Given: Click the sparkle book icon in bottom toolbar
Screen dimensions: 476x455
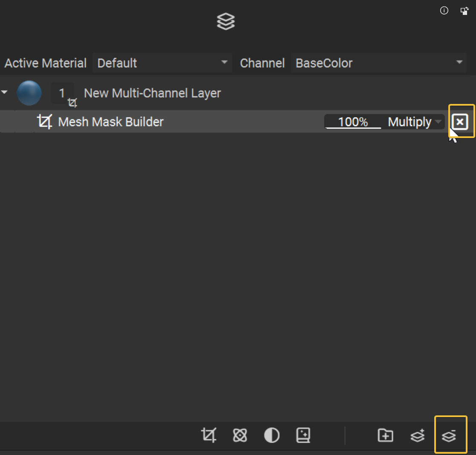Looking at the screenshot, I should click(x=303, y=435).
